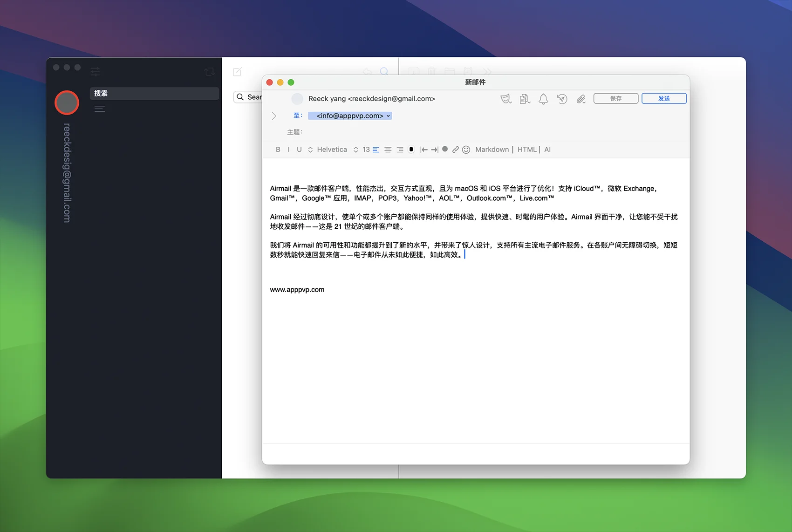The width and height of the screenshot is (792, 532).
Task: Click the stepper arrows before font size 13
Action: 356,150
